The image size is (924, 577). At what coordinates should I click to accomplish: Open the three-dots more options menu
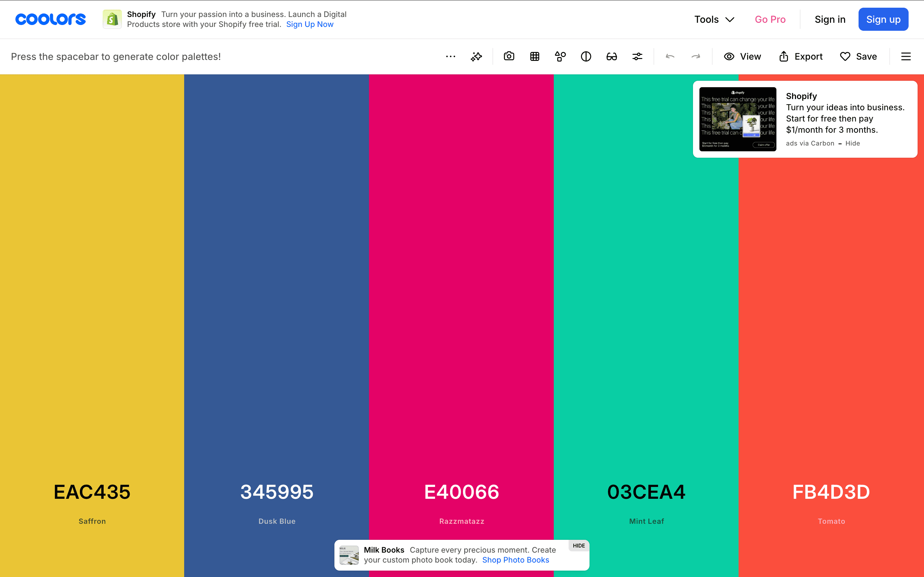click(x=450, y=56)
